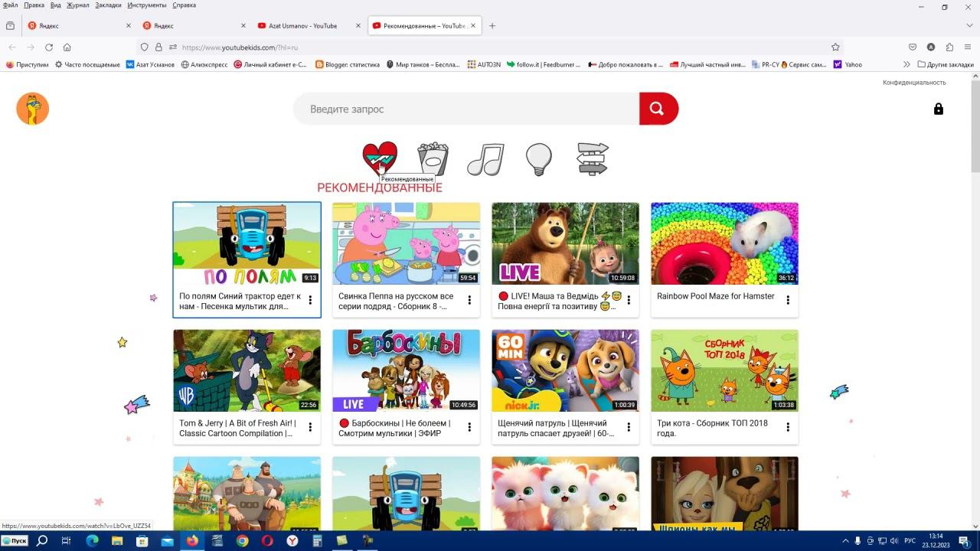Viewport: 980px width, 551px height.
Task: Open the Firefox application menu
Action: pos(969,47)
